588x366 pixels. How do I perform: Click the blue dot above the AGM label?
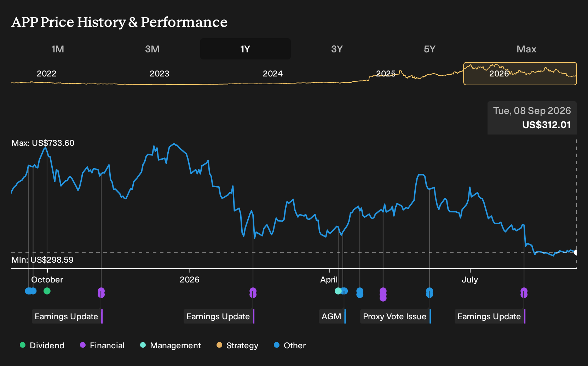(344, 291)
